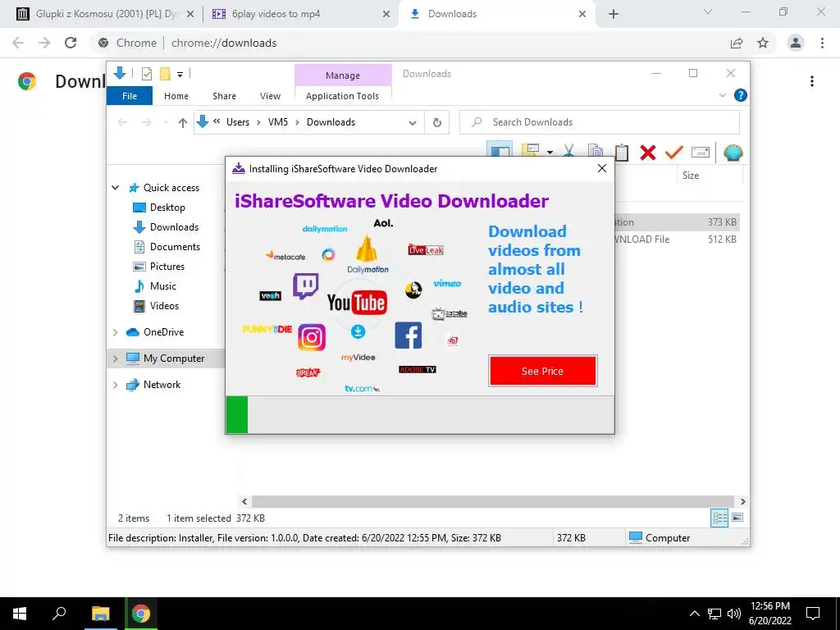Reload the Chrome page
The height and width of the screenshot is (630, 840).
[71, 43]
